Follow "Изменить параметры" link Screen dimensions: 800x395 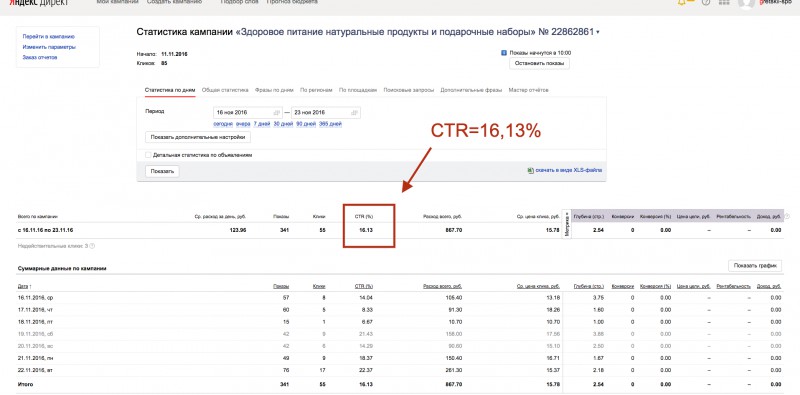tap(49, 47)
